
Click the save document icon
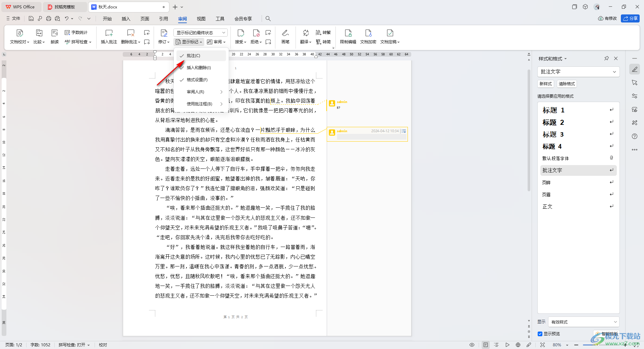(31, 18)
